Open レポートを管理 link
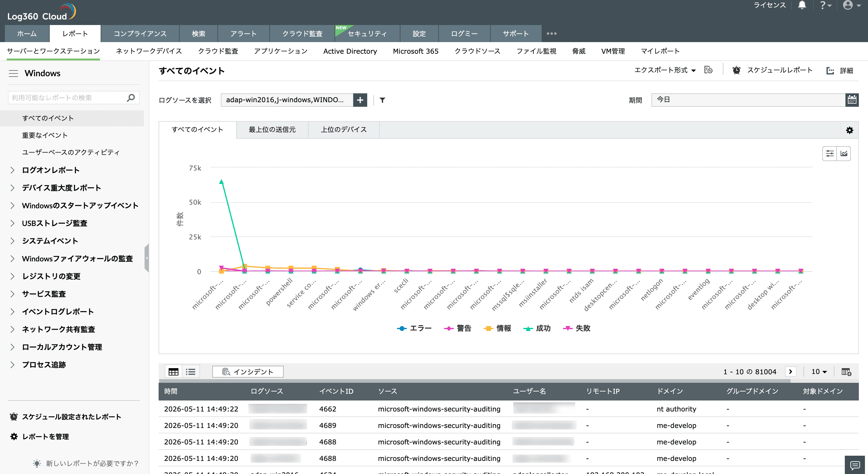 pyautogui.click(x=39, y=436)
